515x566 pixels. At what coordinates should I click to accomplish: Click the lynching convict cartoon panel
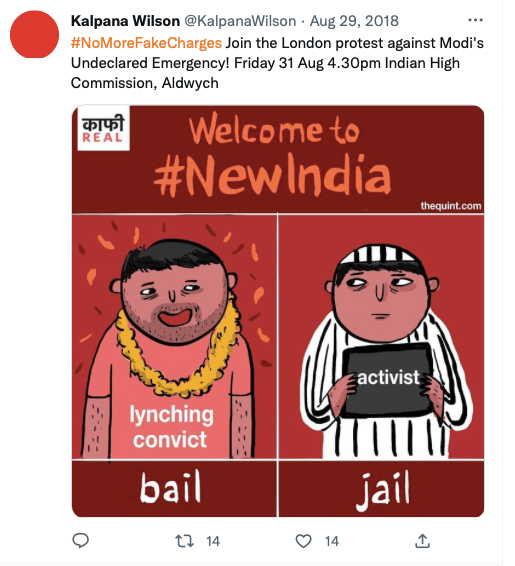coord(174,336)
